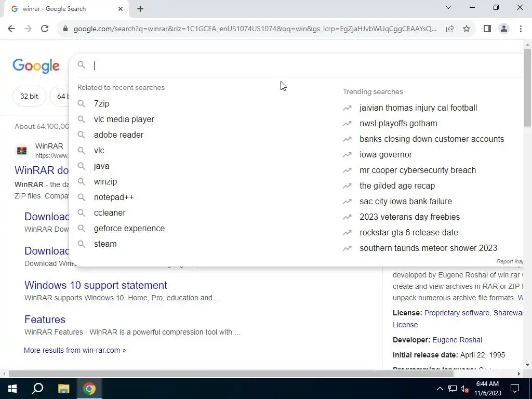Open Windows taskbar search

[x=37, y=389]
